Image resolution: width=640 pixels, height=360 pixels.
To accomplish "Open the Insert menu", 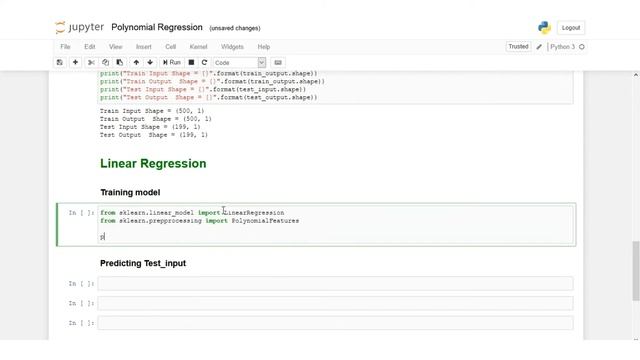I will [x=144, y=47].
